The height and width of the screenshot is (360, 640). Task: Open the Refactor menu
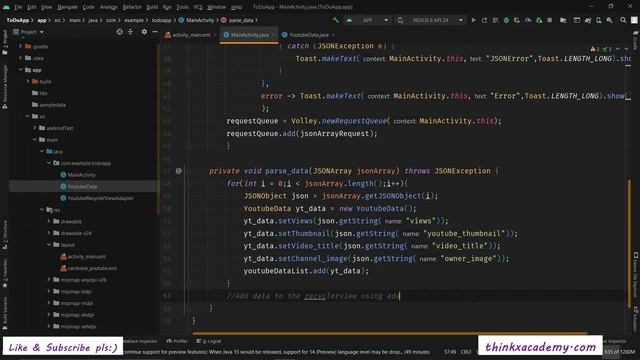[x=132, y=7]
